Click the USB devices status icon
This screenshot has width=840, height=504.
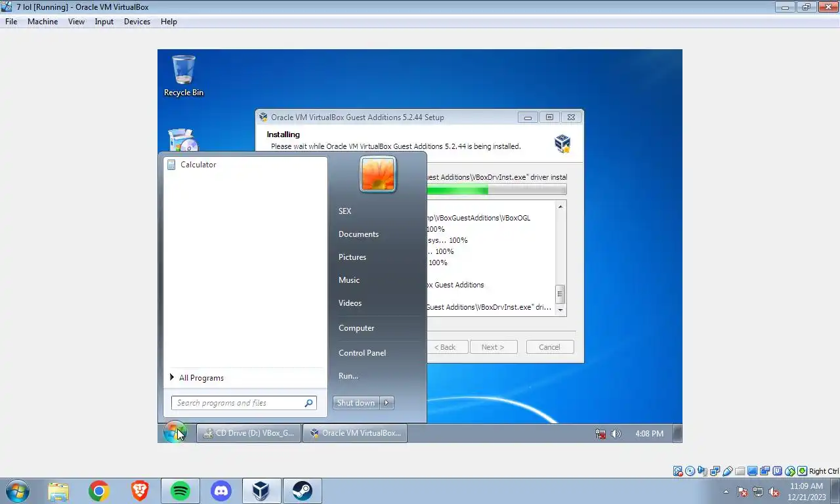click(x=727, y=471)
